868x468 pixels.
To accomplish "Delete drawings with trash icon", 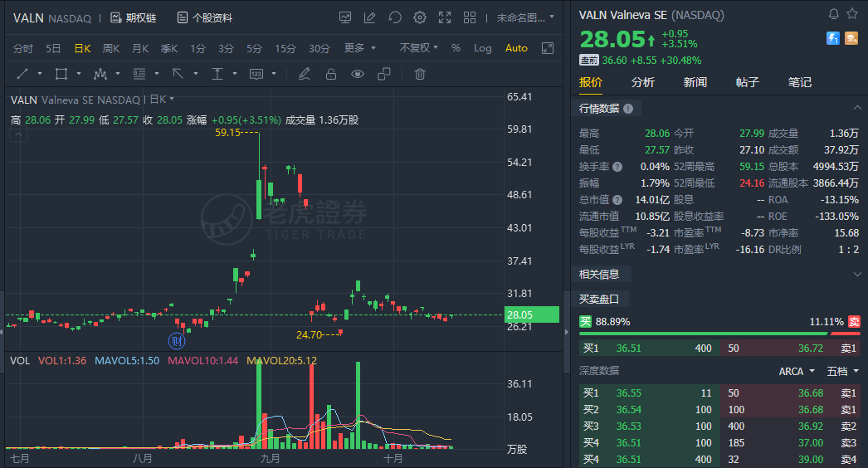I will 420,74.
